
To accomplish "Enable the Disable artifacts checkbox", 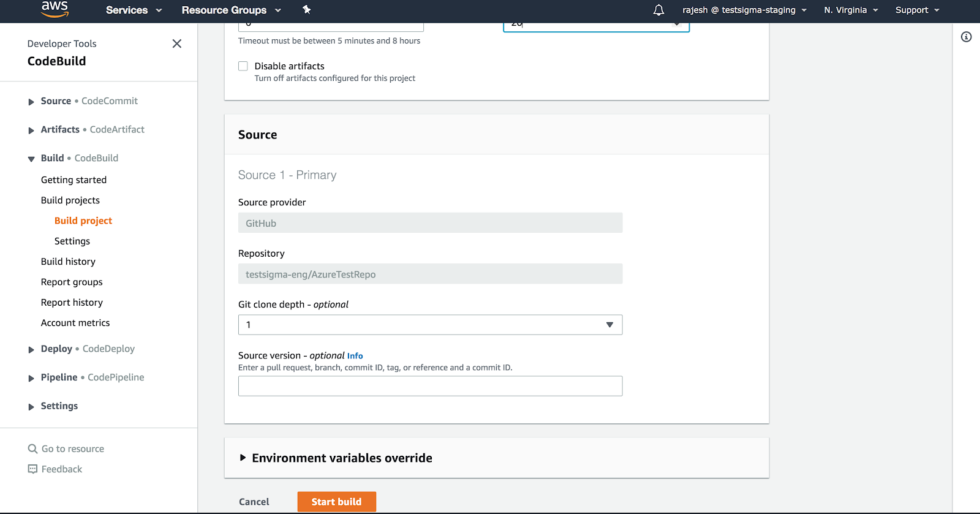I will coord(243,66).
